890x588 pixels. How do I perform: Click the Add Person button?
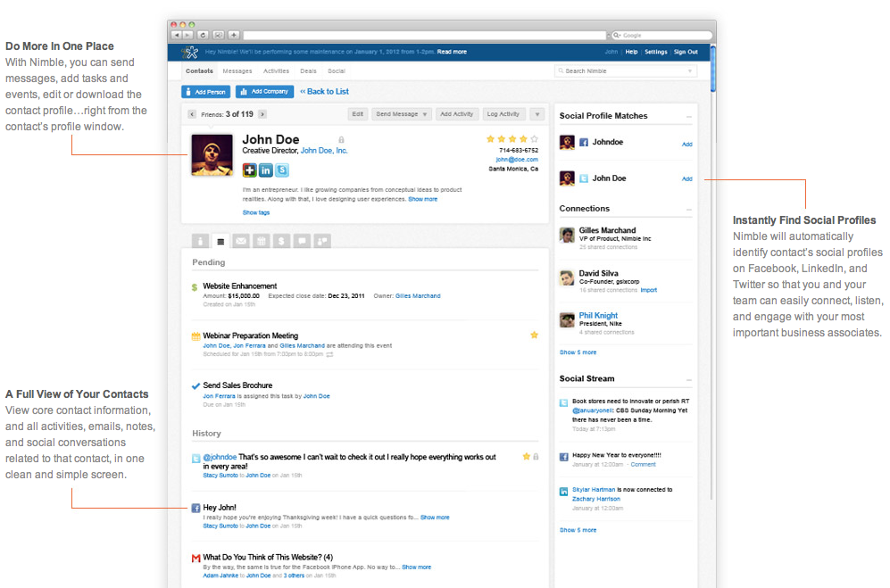[x=205, y=91]
